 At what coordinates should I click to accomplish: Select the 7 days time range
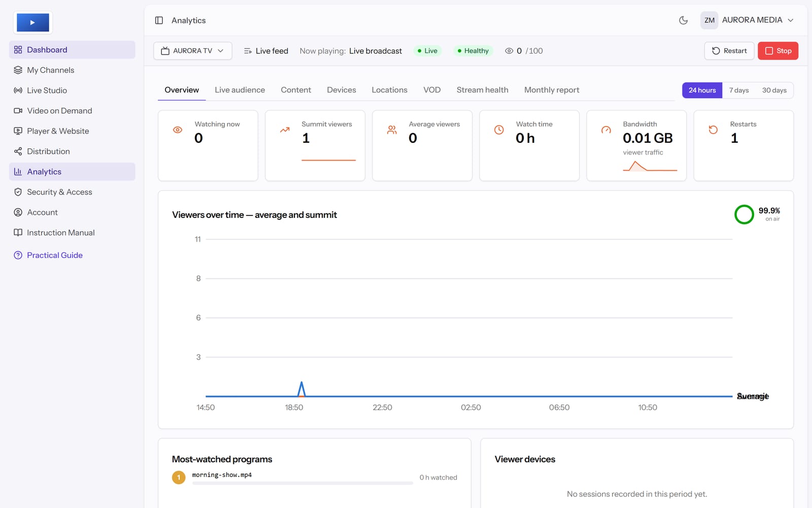tap(739, 90)
